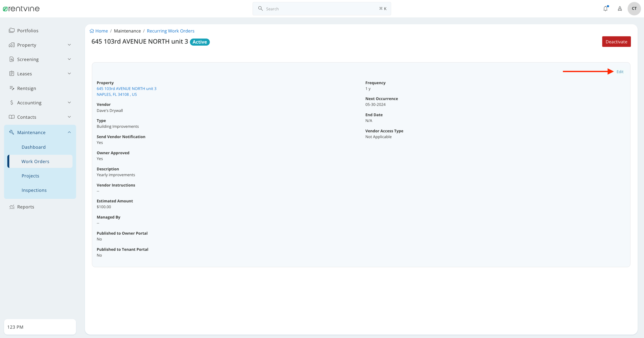Click the Portfolios sidebar icon
Viewport: 644px width, 338px height.
[12, 30]
